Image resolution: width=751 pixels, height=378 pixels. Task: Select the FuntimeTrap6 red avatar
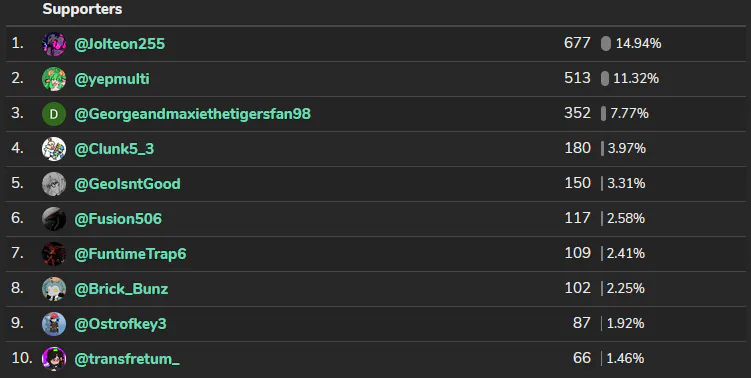point(54,254)
